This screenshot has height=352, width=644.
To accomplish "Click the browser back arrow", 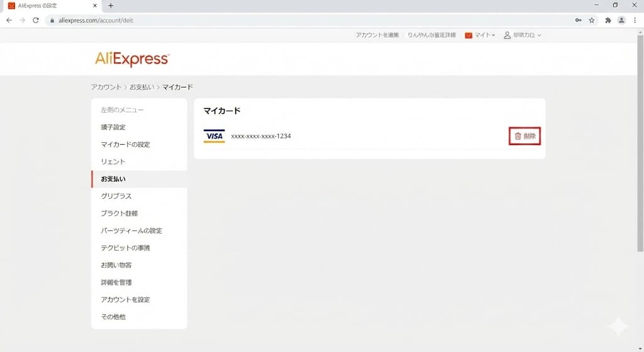I will 9,20.
